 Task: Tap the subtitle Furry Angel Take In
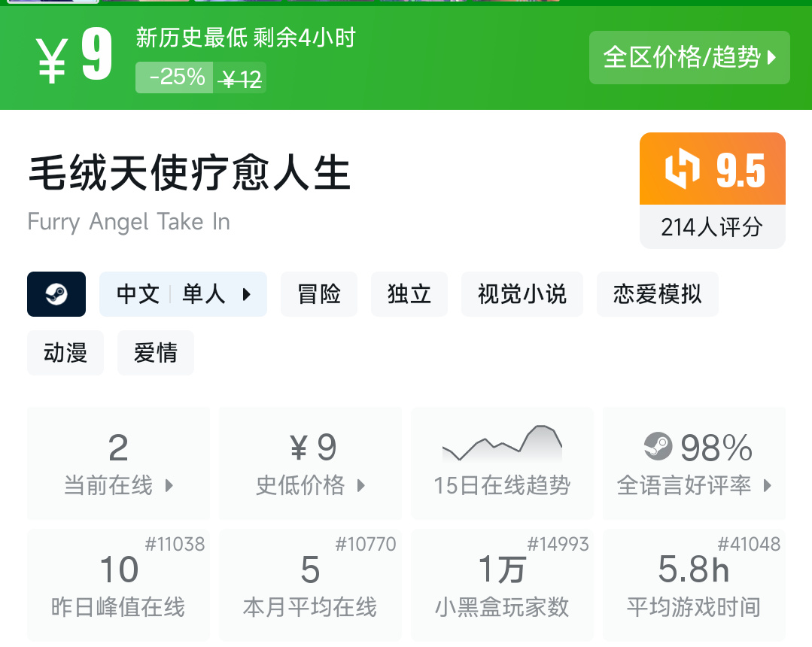pos(129,222)
